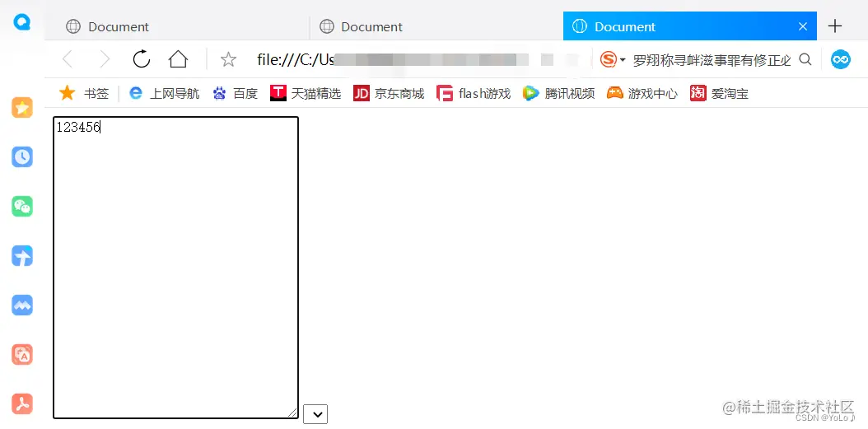Open the green WeChat sidebar icon
Viewport: 868px width, 429px height.
click(x=22, y=206)
